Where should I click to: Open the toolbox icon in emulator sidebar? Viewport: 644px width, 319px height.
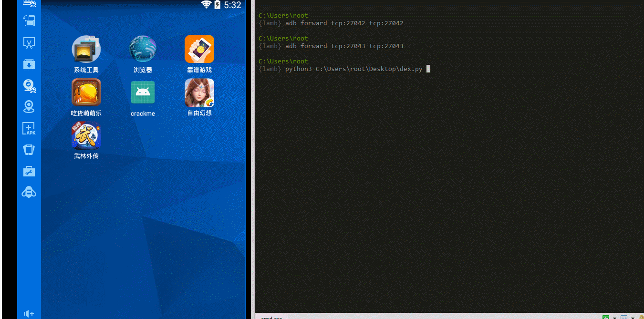(x=29, y=171)
